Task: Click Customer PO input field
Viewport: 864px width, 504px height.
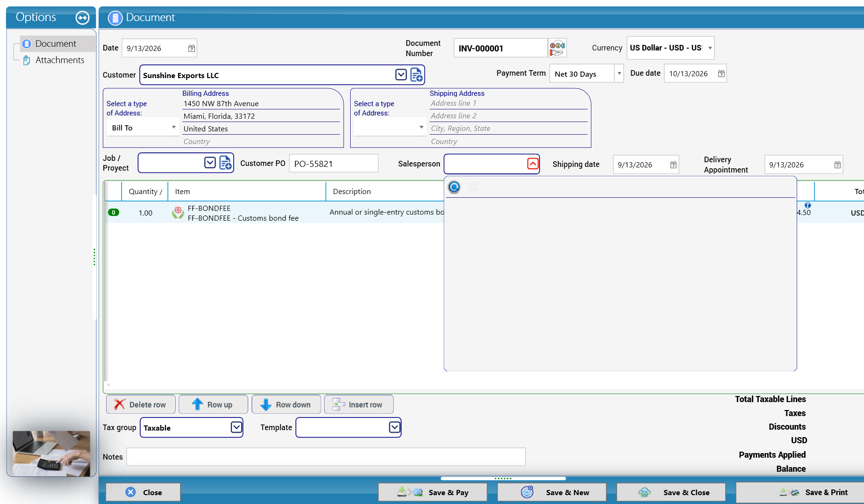Action: point(333,164)
